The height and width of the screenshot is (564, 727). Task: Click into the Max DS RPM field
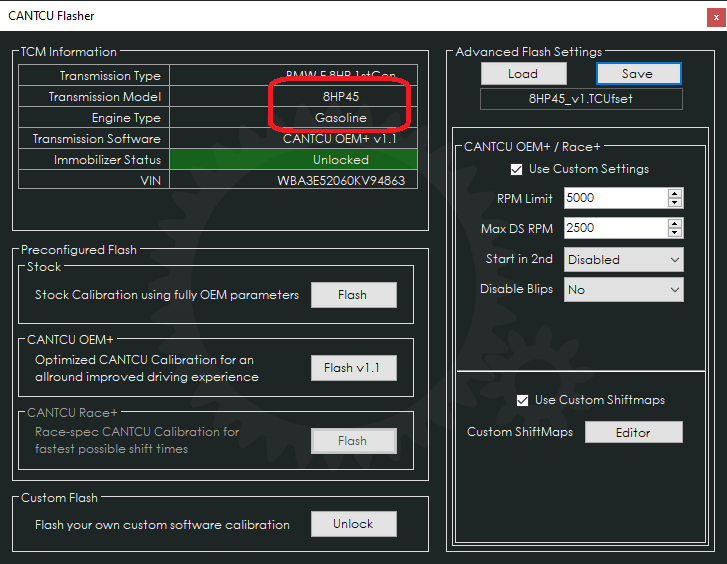coord(616,228)
